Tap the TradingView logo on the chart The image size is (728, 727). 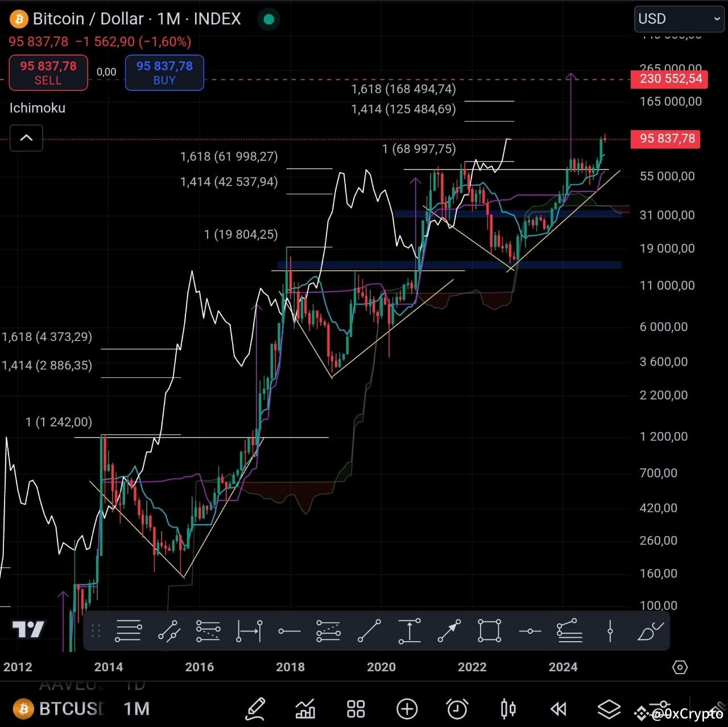tap(28, 629)
